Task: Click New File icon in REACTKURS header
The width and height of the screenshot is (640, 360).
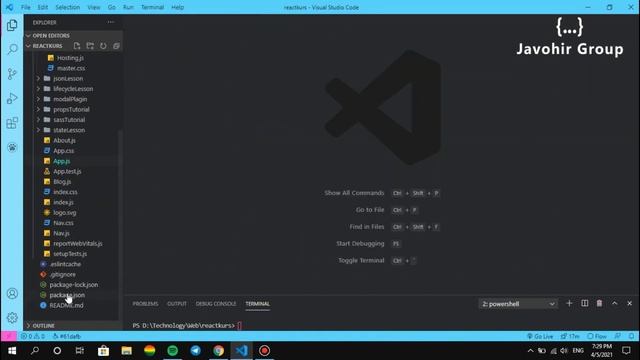Action: (77, 46)
